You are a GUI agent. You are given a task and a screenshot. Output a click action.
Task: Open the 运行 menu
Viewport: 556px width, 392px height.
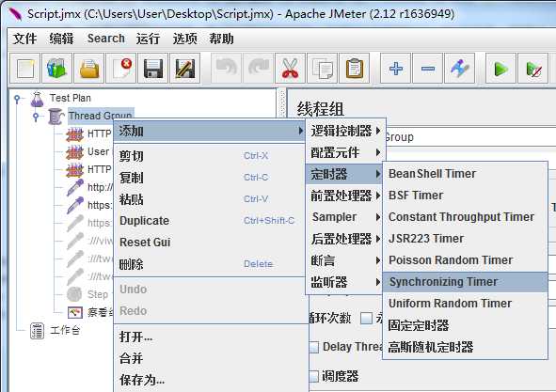pos(148,39)
